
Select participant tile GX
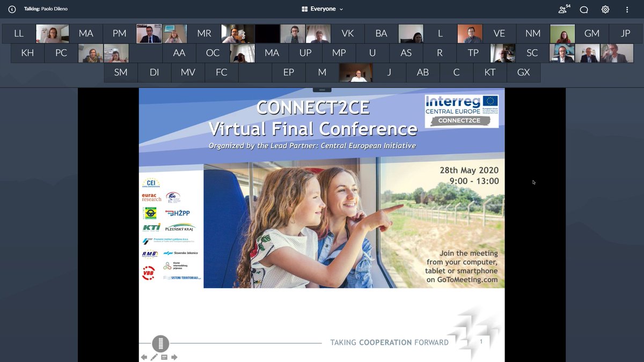523,72
